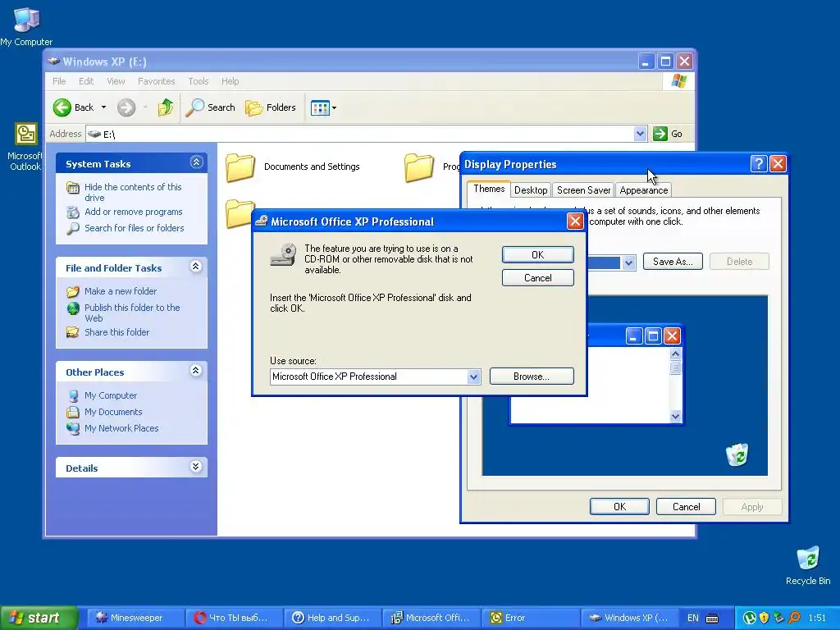Open My Documents in Other Places
The height and width of the screenshot is (630, 840).
coord(113,413)
